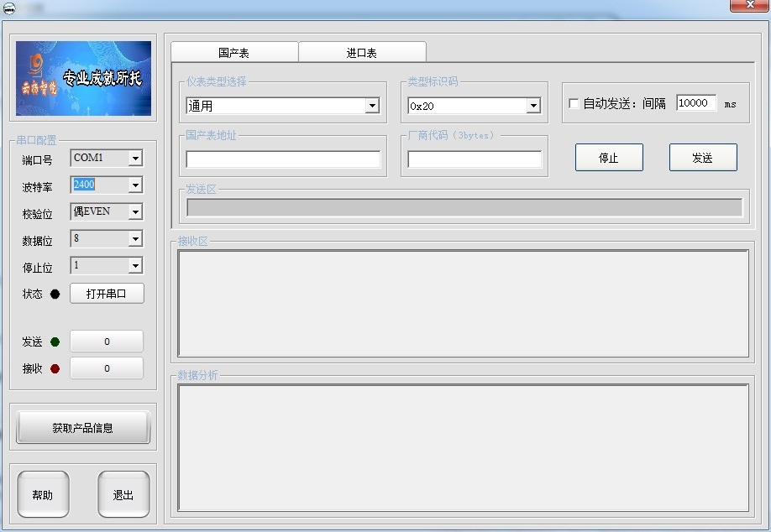The image size is (771, 532).
Task: Click the red receive indicator dot
Action: 55,368
